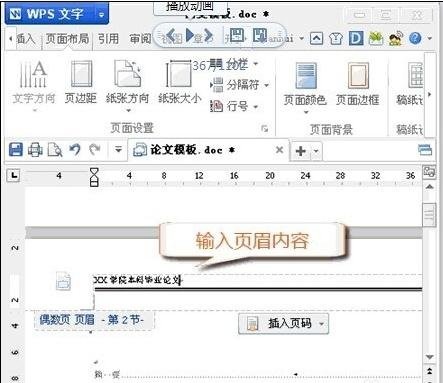
Task: Click the task pane toggle above the scrollbar
Action: (x=429, y=172)
